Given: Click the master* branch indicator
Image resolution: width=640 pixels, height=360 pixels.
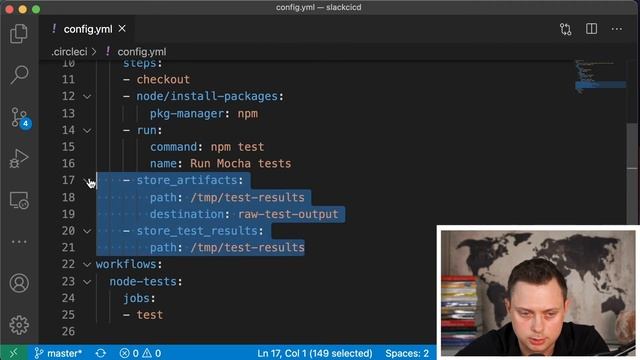Looking at the screenshot, I should coord(58,353).
